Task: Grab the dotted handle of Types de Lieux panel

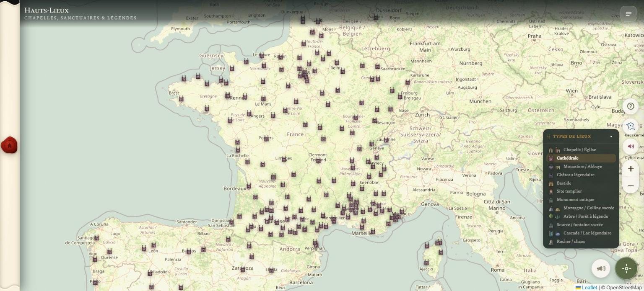Action: [548, 136]
